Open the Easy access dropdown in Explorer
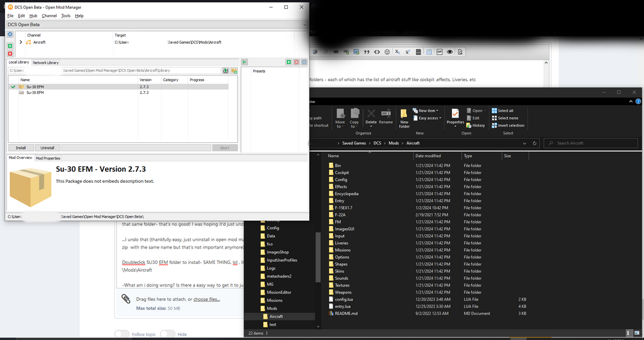644x340 pixels. pyautogui.click(x=427, y=118)
